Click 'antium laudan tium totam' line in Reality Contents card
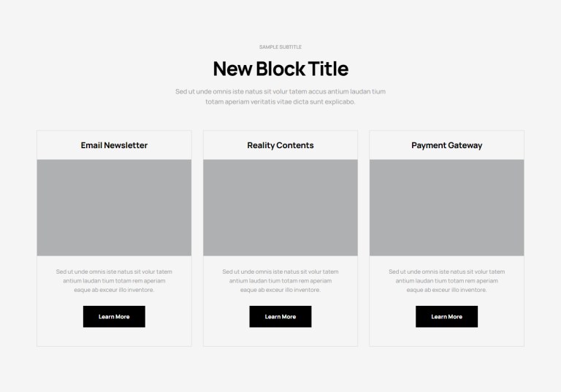The image size is (561, 392). 280,281
